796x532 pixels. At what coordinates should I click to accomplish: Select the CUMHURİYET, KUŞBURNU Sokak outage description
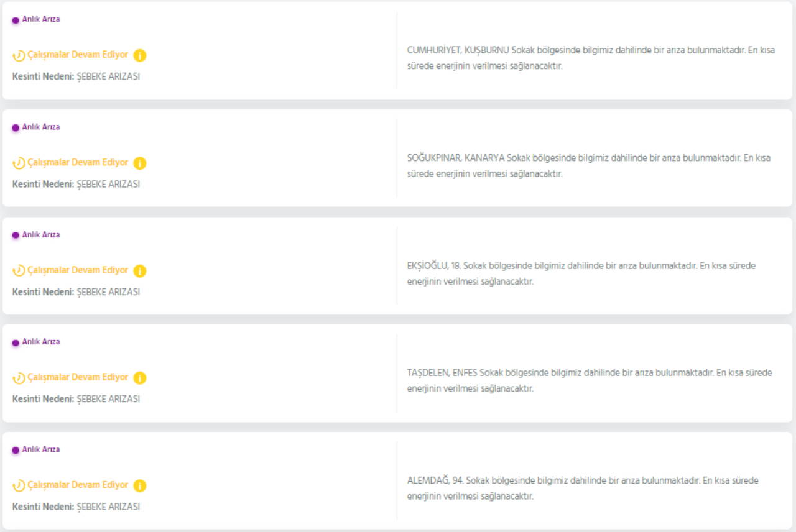[x=591, y=58]
